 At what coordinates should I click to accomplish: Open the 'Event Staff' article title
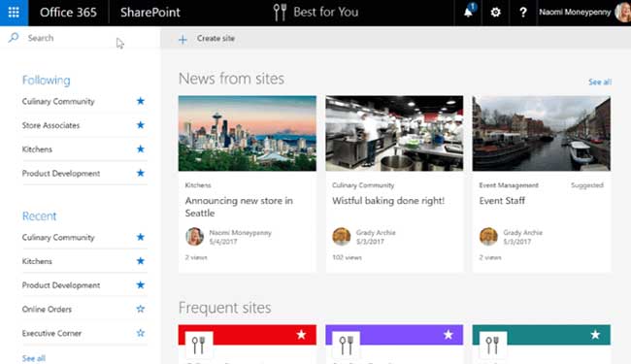tap(502, 201)
